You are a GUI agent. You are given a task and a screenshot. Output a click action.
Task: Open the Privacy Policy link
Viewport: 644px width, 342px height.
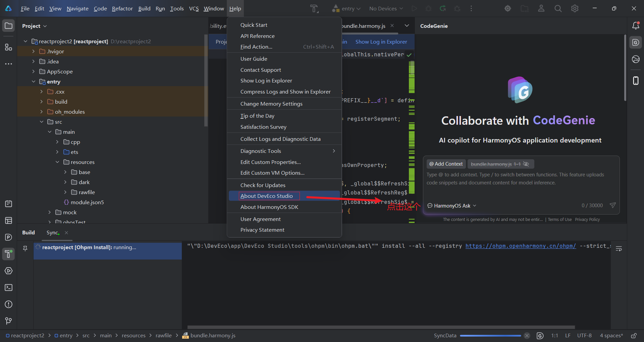click(x=587, y=220)
